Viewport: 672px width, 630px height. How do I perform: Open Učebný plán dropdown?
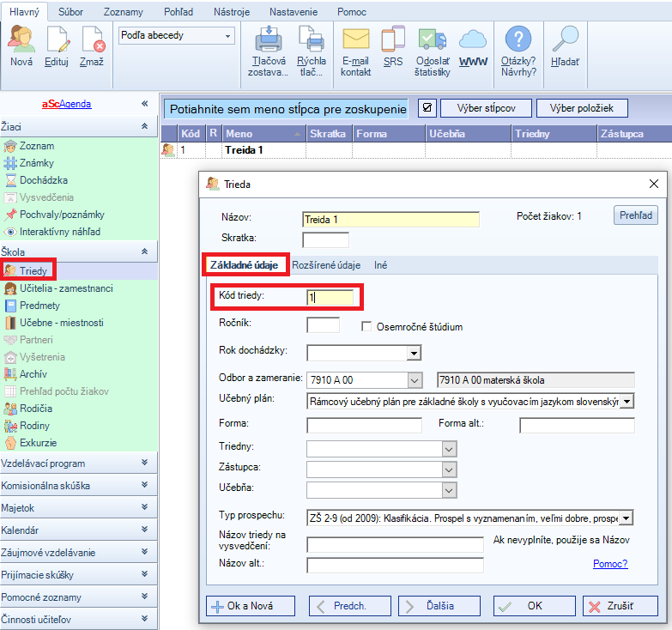pyautogui.click(x=627, y=402)
